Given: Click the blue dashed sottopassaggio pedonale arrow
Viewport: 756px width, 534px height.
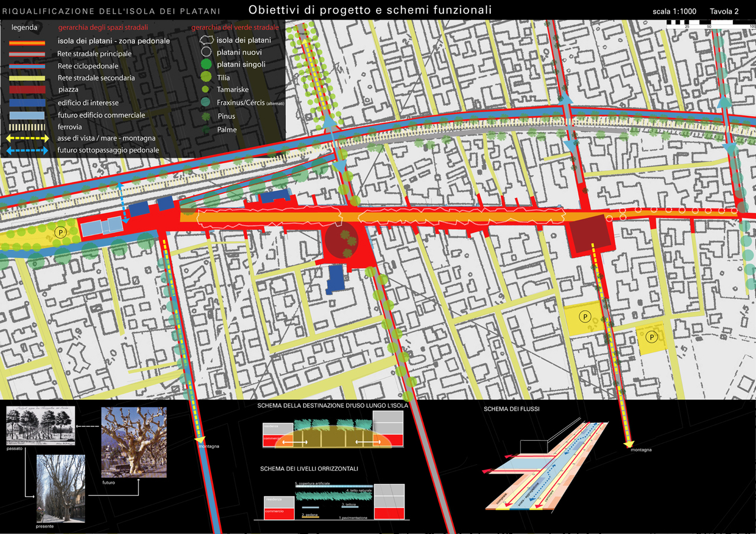Looking at the screenshot, I should tap(28, 151).
